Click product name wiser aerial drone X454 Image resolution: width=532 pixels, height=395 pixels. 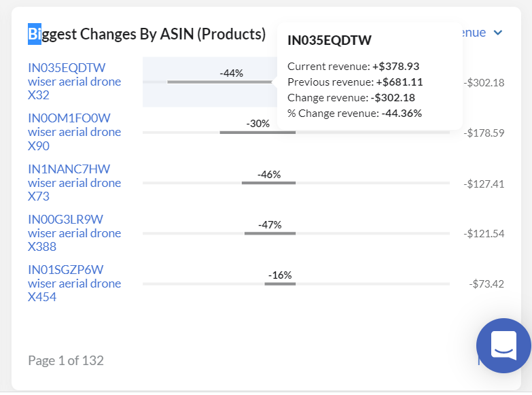point(74,290)
